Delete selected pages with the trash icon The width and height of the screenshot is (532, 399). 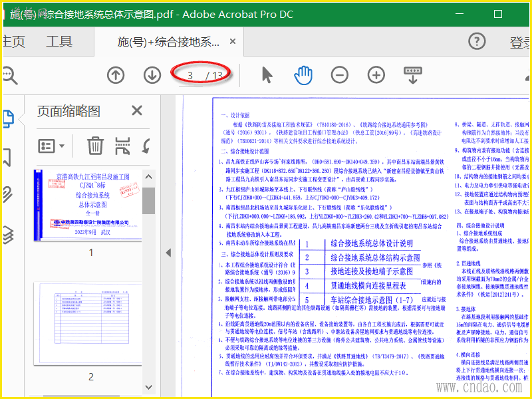click(x=95, y=146)
